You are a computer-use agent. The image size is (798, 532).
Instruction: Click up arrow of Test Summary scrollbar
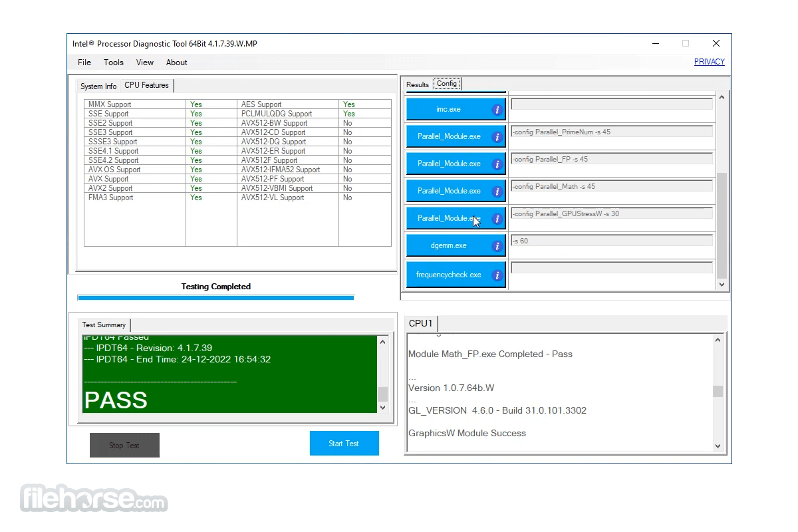[382, 342]
